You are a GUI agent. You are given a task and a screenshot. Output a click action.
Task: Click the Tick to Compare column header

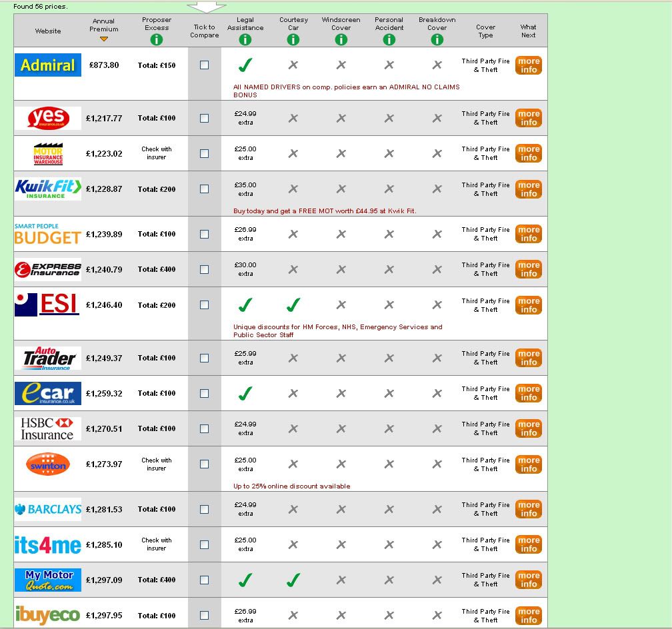click(x=204, y=31)
